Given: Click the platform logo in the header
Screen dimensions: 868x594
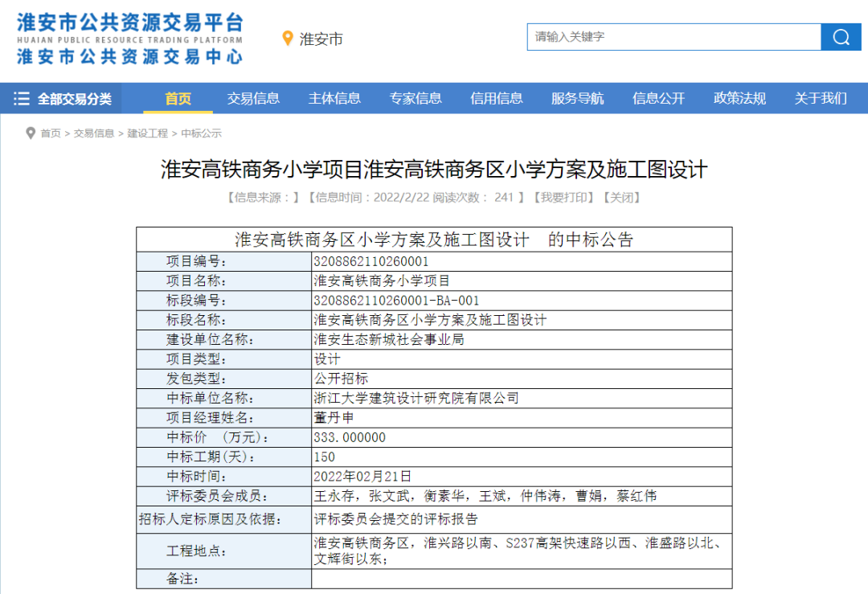Looking at the screenshot, I should 129,39.
